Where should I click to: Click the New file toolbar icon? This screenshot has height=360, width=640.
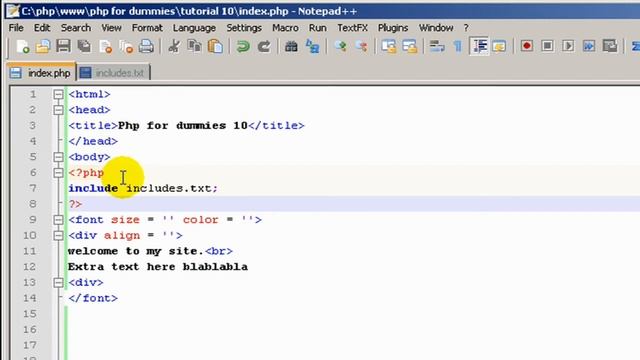(x=23, y=47)
